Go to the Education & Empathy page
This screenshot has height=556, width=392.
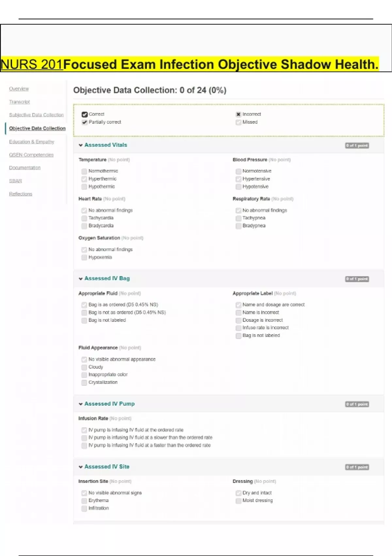[x=31, y=142]
